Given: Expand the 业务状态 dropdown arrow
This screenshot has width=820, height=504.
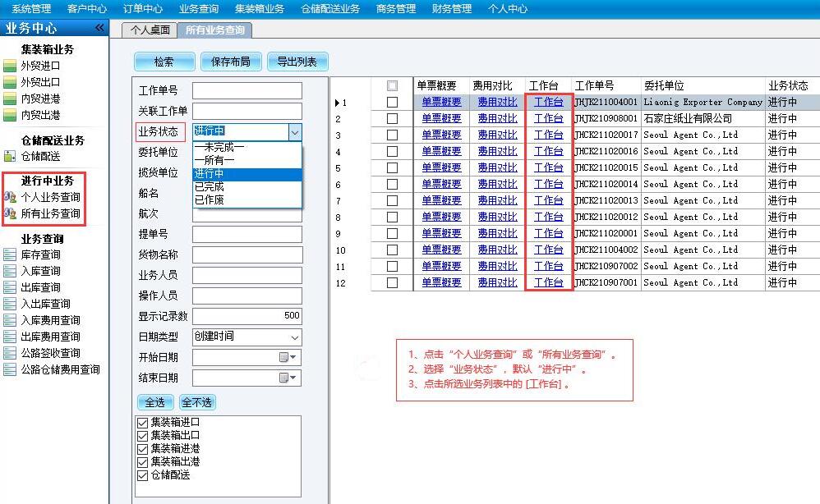Looking at the screenshot, I should 294,131.
